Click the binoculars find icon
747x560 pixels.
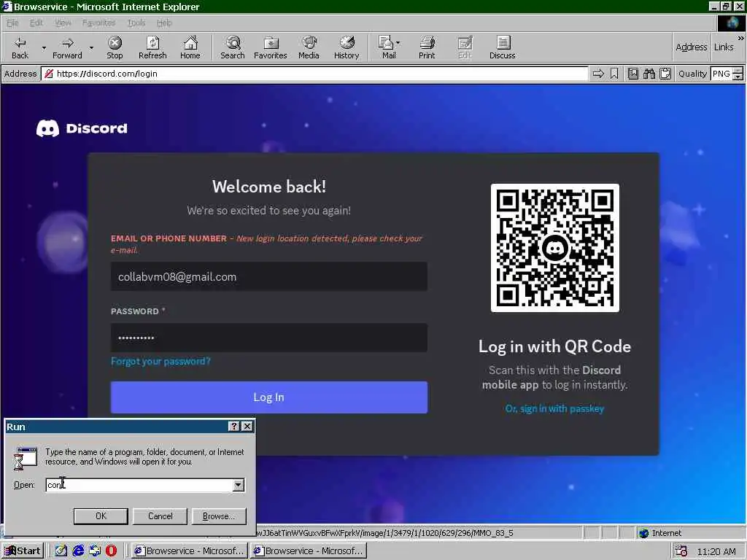[649, 74]
